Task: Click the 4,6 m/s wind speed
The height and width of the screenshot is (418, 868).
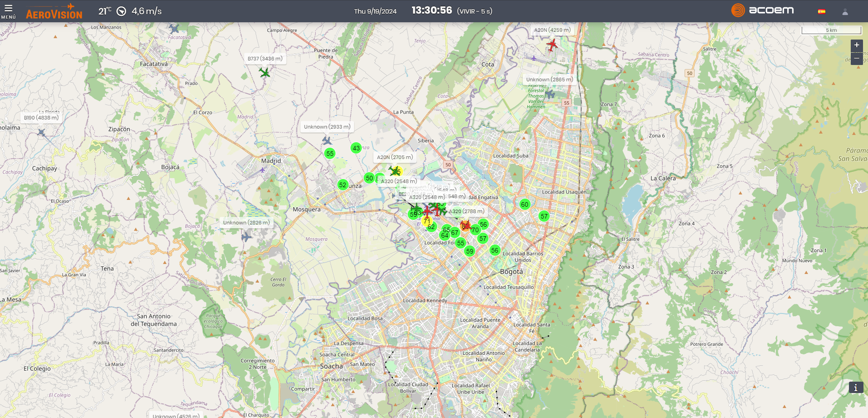Action: (x=147, y=11)
